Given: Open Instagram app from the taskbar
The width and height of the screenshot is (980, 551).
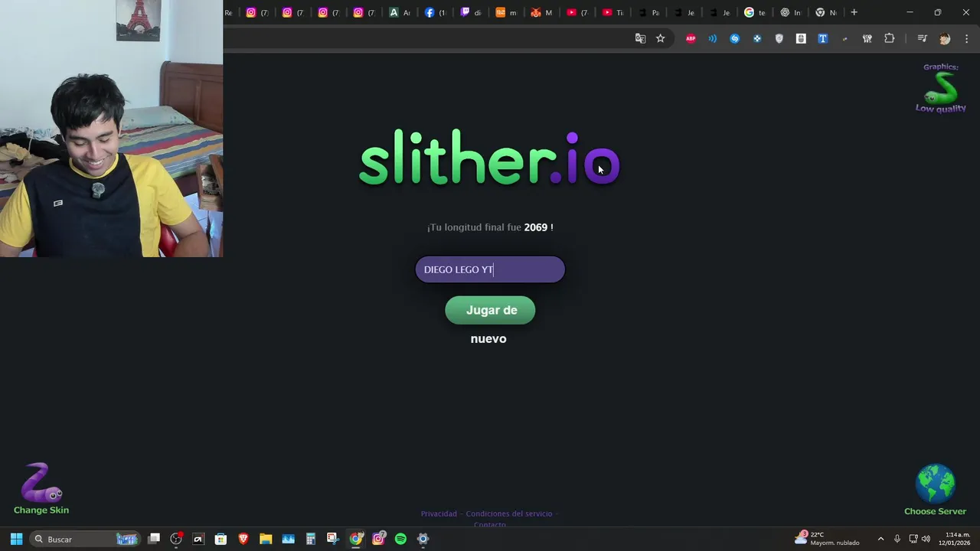Looking at the screenshot, I should (378, 539).
